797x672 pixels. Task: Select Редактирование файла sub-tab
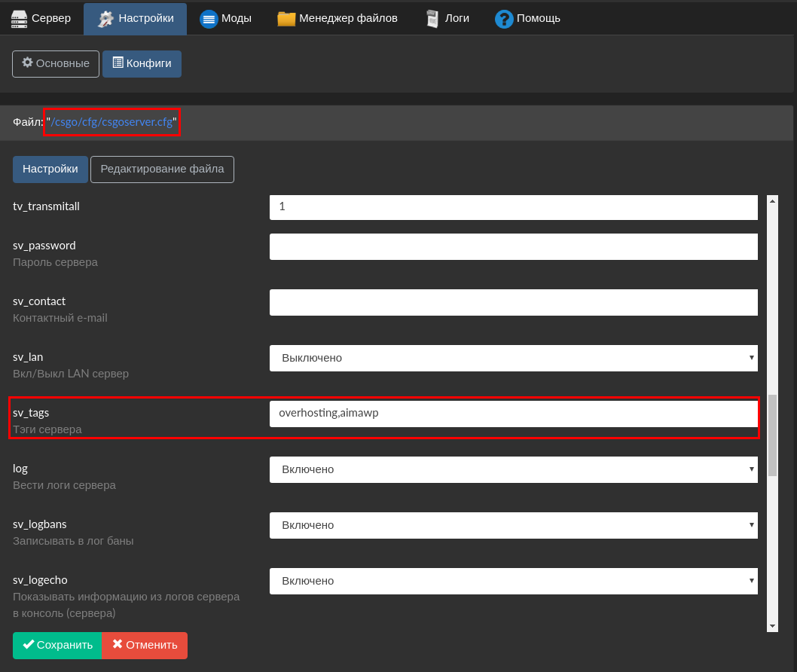pos(162,169)
